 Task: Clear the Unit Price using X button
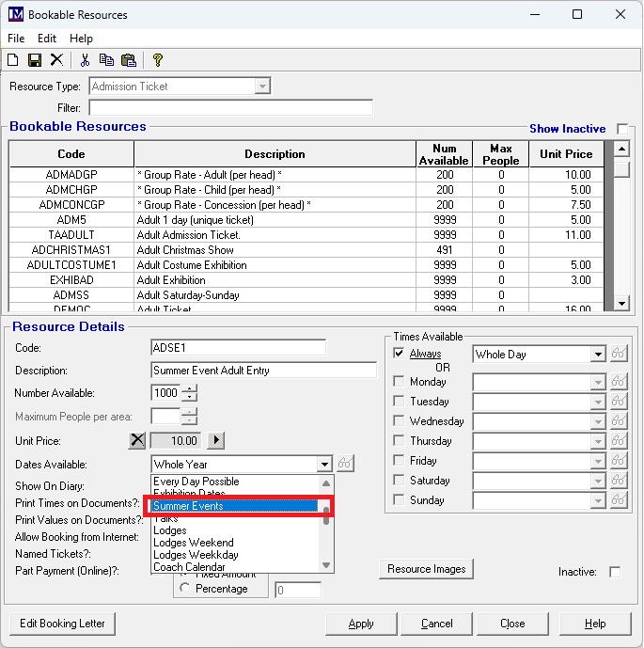point(138,440)
